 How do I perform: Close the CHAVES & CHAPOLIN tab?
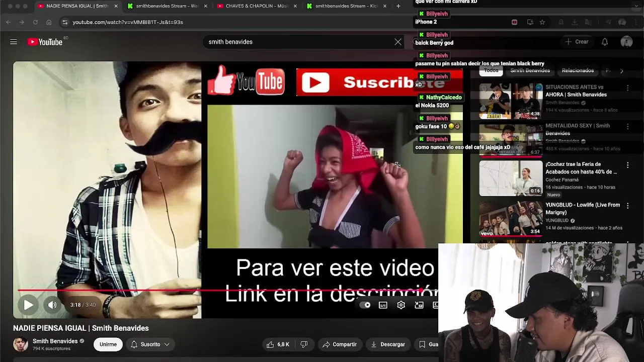(295, 6)
